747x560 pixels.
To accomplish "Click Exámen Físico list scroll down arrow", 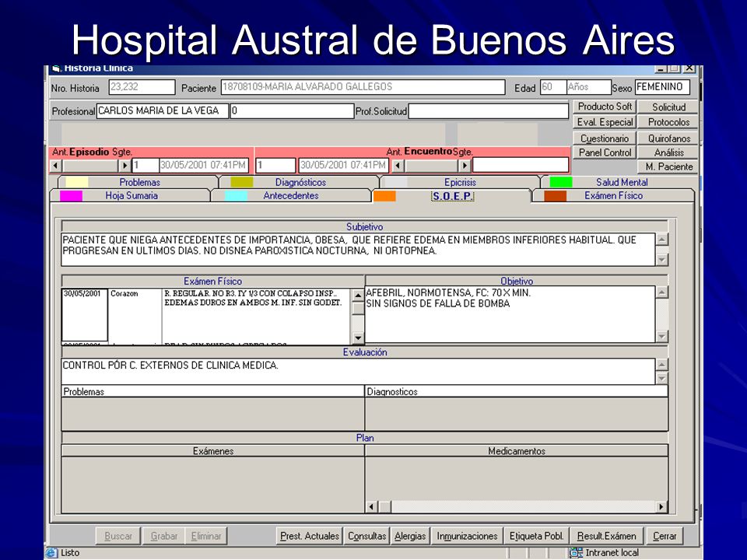I will [x=358, y=338].
